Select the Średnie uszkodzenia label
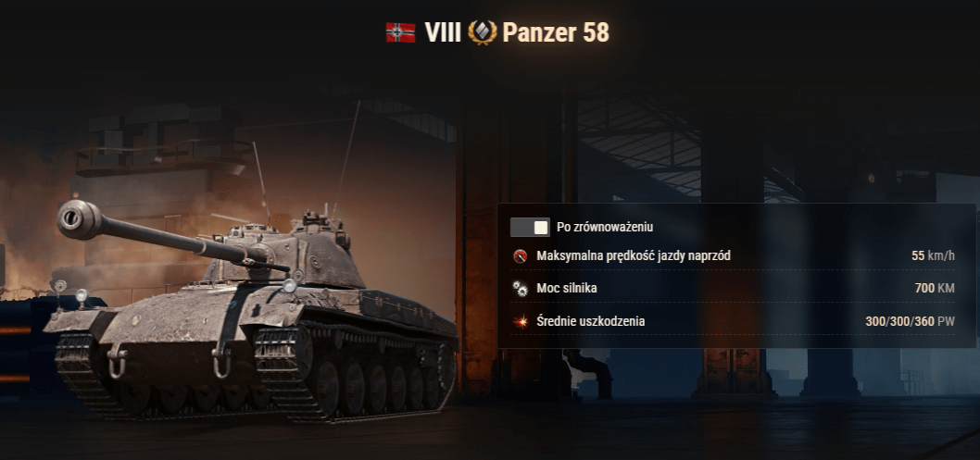The height and width of the screenshot is (460, 980). point(591,321)
